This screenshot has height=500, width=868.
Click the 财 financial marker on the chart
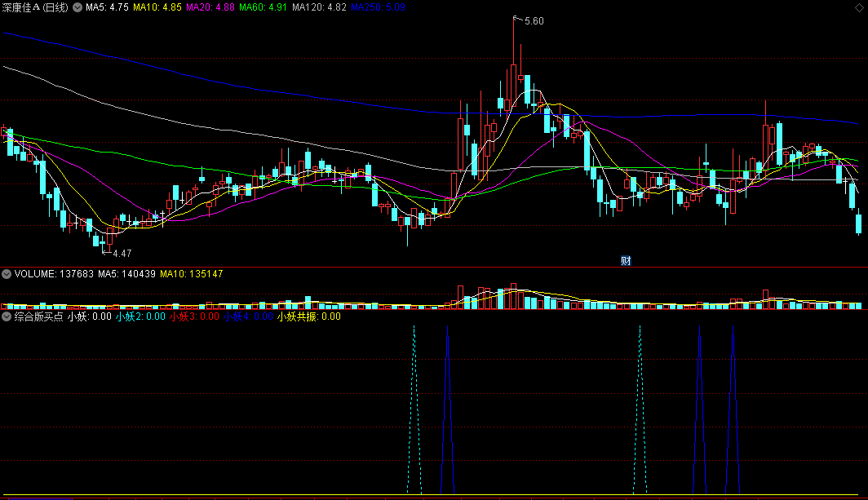626,261
